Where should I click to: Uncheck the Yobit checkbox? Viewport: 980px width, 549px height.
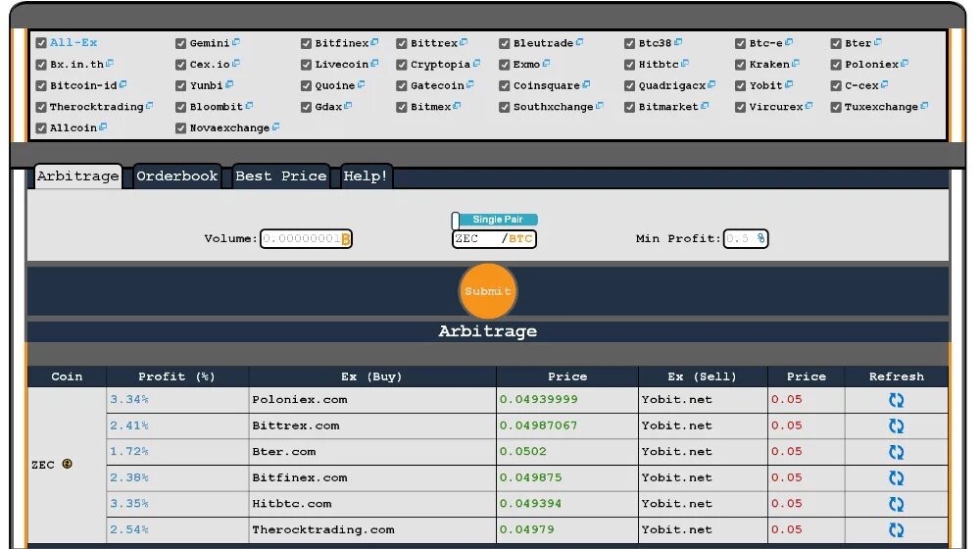tap(740, 85)
